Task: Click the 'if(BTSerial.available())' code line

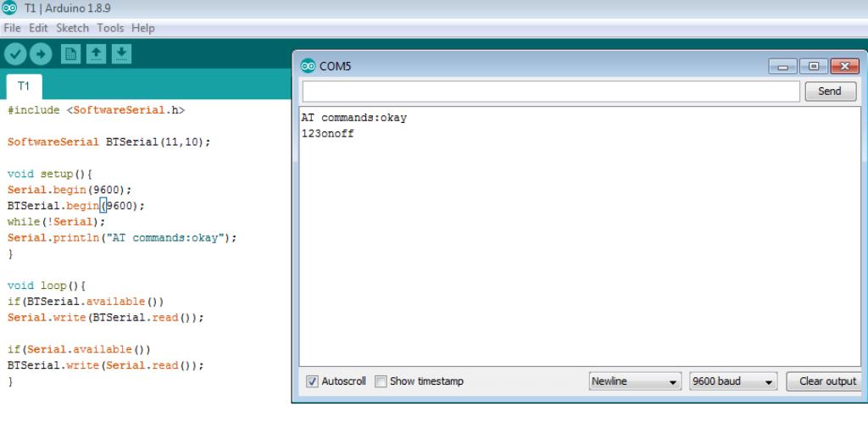Action: pyautogui.click(x=86, y=302)
